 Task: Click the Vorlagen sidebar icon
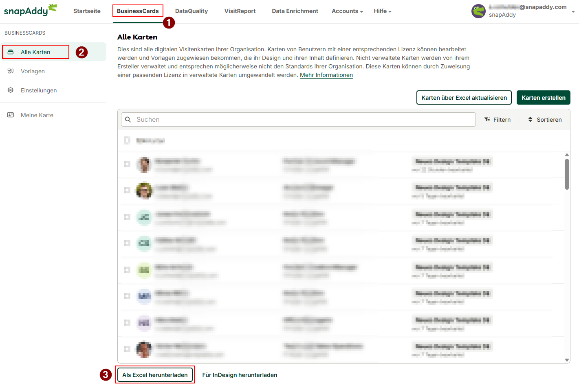click(11, 71)
